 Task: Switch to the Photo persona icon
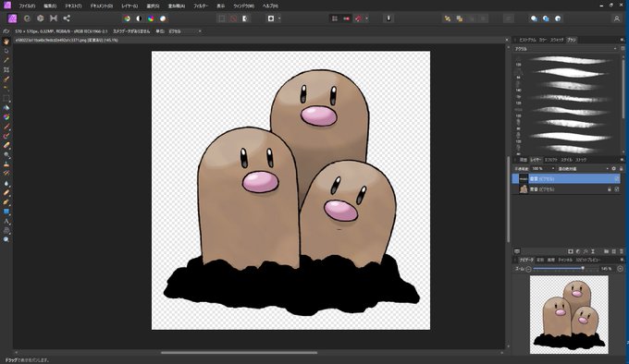click(x=12, y=18)
